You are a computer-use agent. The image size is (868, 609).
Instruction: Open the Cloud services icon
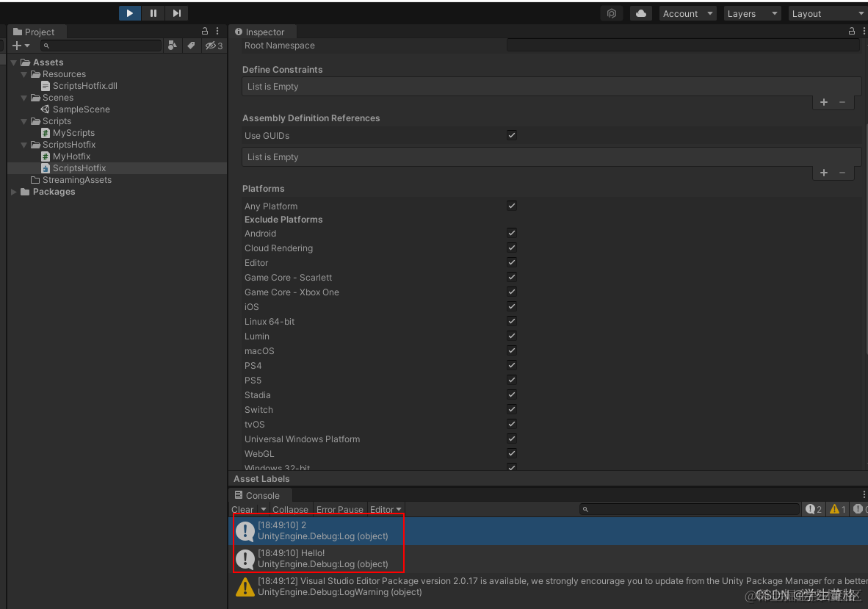coord(641,13)
